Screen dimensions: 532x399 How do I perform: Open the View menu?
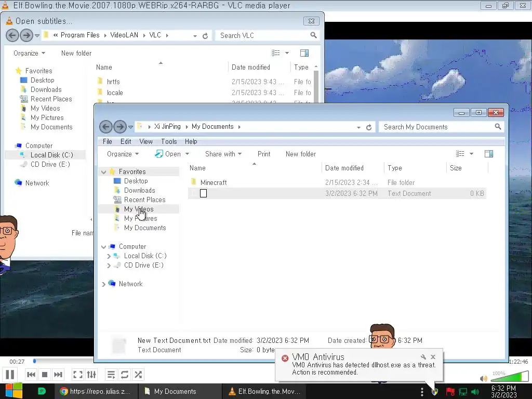(146, 141)
